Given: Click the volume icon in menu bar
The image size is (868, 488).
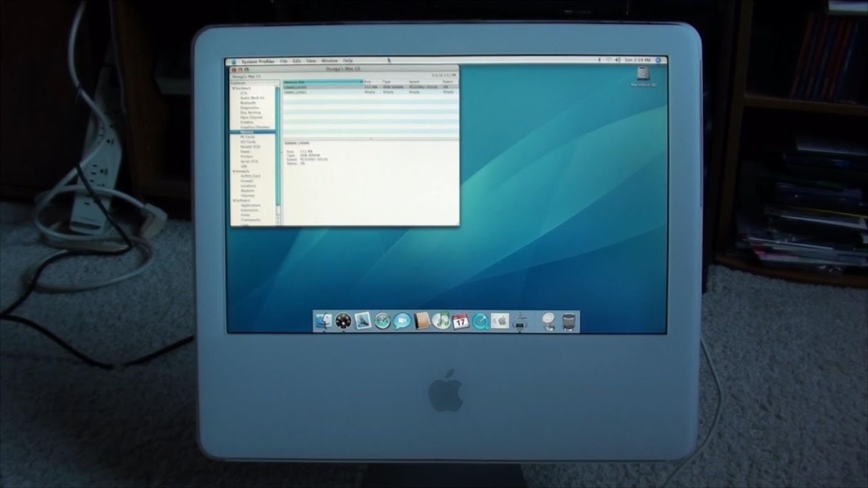Looking at the screenshot, I should pyautogui.click(x=618, y=60).
